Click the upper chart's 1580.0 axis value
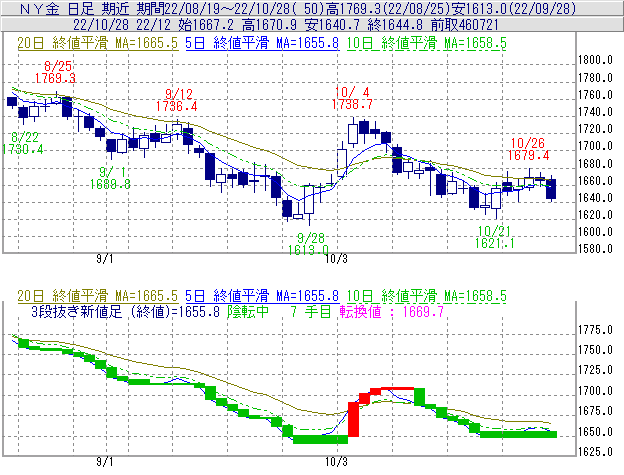624x475 pixels. tap(595, 249)
